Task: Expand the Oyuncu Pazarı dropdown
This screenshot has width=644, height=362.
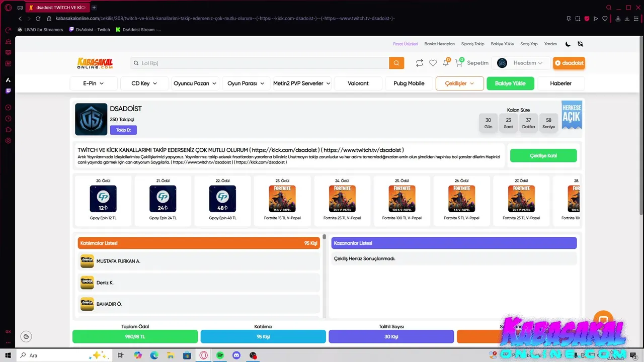Action: (195, 83)
